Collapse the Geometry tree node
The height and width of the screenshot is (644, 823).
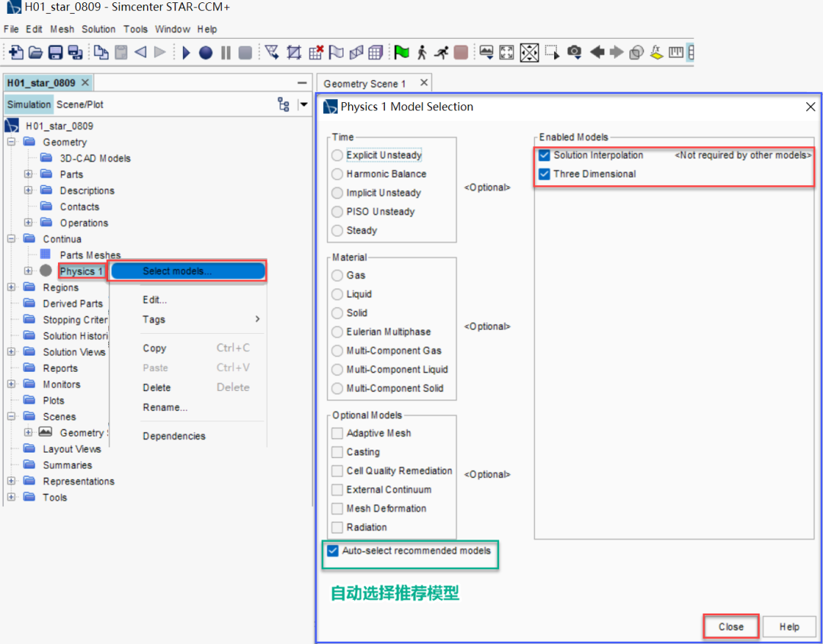click(11, 142)
